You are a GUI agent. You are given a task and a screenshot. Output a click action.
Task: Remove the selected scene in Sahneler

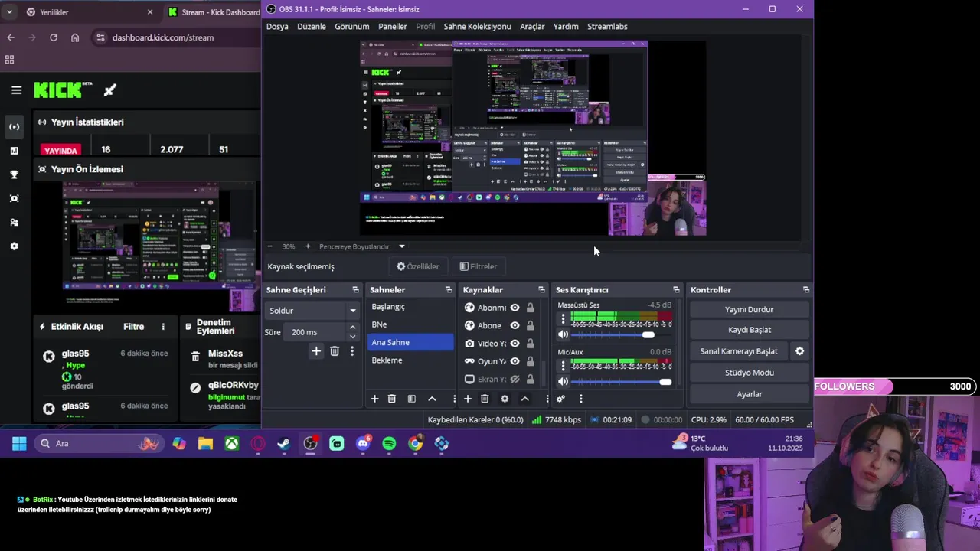pos(392,399)
